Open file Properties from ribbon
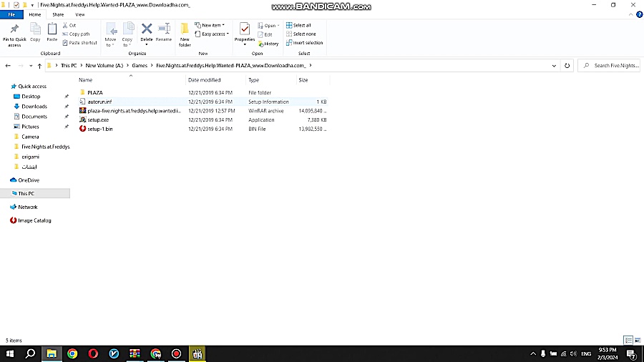Viewport: 644px width, 362px height. (245, 34)
